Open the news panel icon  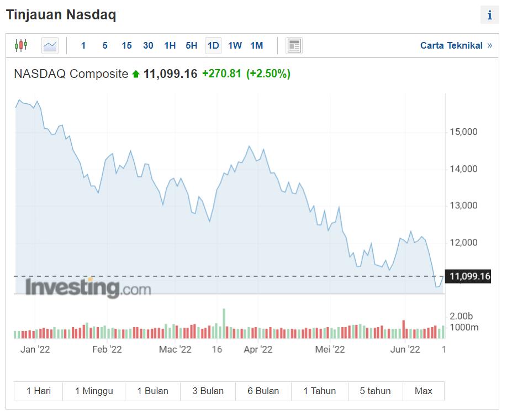click(x=294, y=45)
